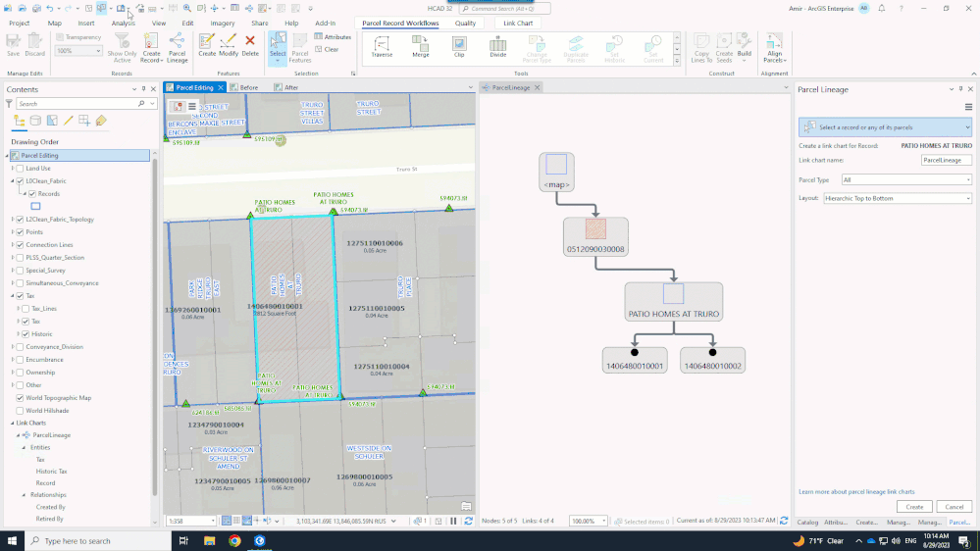Click the Link chart name field
Image resolution: width=980 pixels, height=551 pixels.
[x=947, y=161]
